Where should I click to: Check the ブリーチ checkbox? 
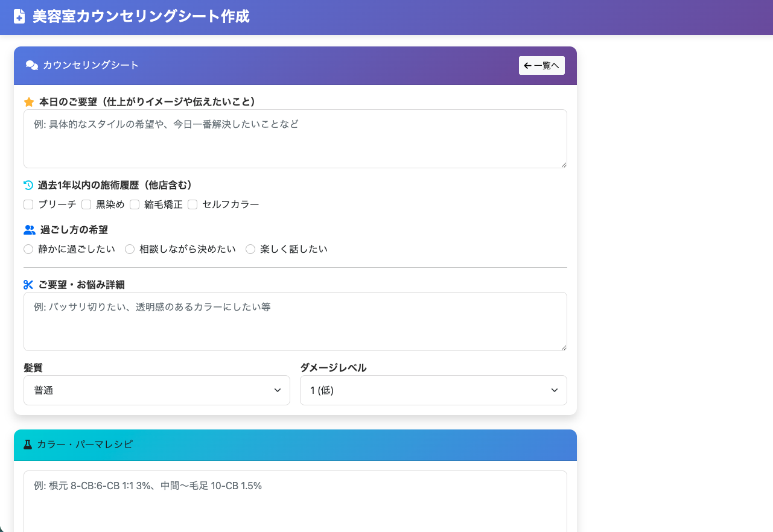pos(28,204)
